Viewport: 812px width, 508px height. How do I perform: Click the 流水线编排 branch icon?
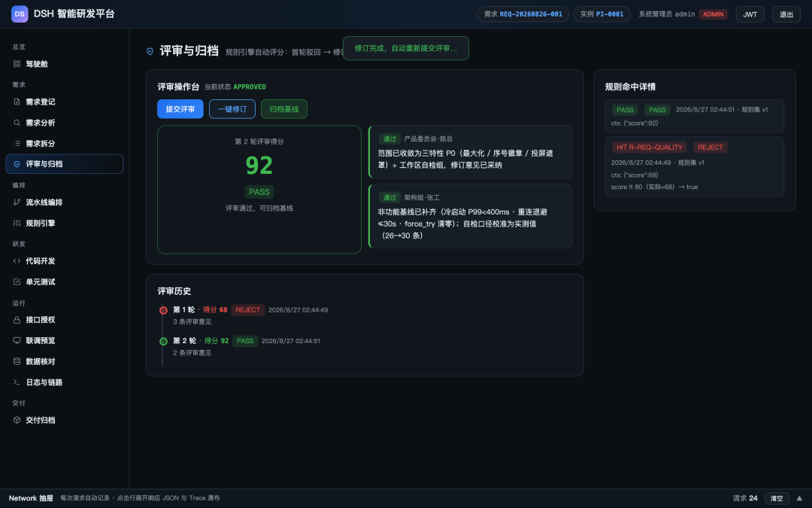click(x=17, y=202)
